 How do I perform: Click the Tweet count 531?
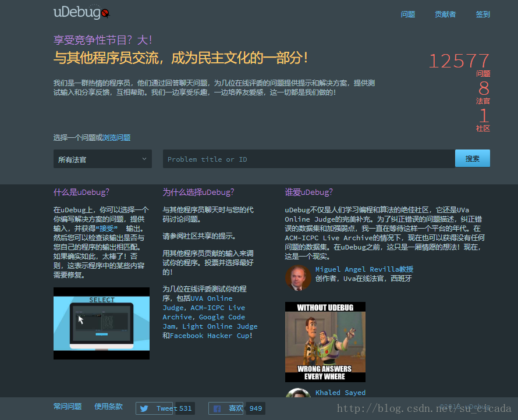click(185, 408)
